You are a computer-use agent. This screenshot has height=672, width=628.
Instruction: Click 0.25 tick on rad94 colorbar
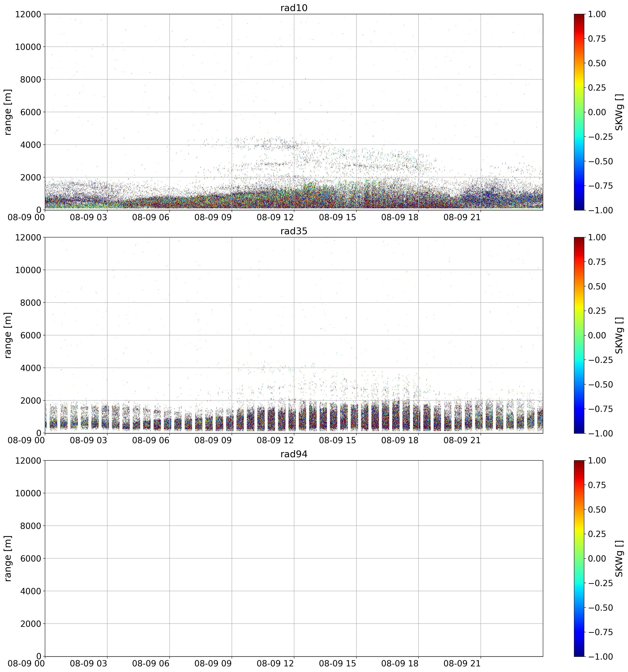(x=597, y=534)
